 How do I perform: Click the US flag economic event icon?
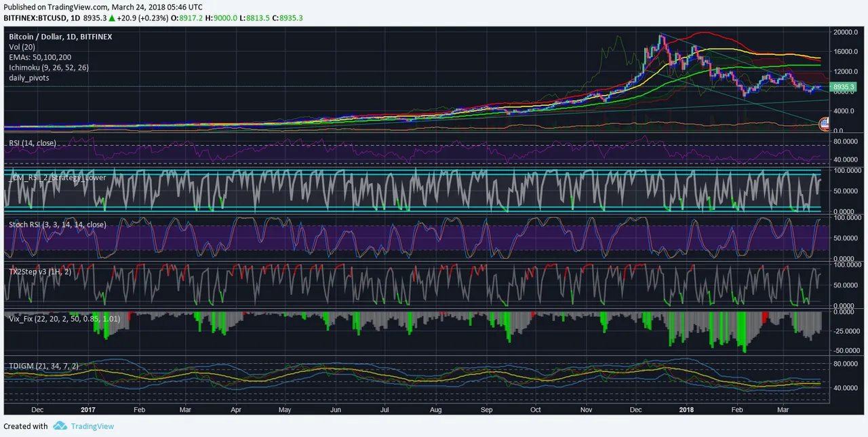coord(825,123)
